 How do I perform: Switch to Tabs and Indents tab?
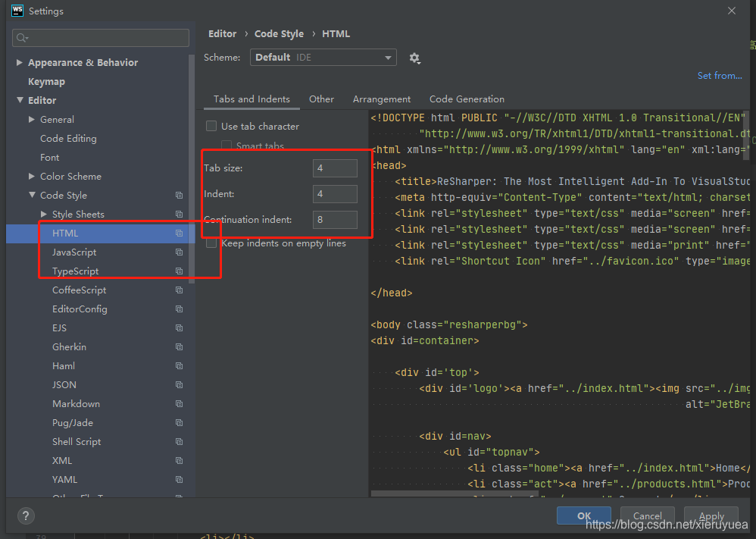(x=251, y=99)
